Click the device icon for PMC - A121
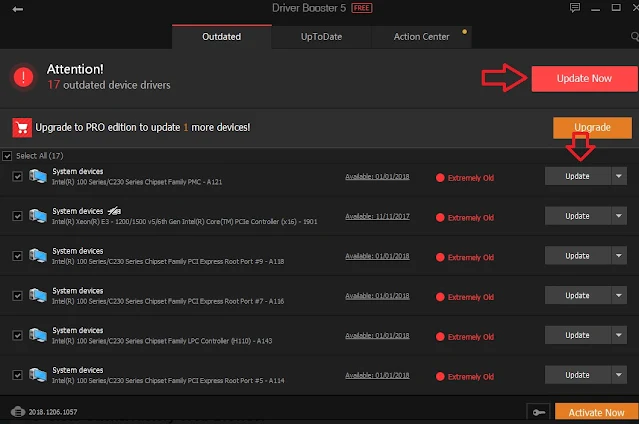Image resolution: width=639 pixels, height=424 pixels. 37,177
